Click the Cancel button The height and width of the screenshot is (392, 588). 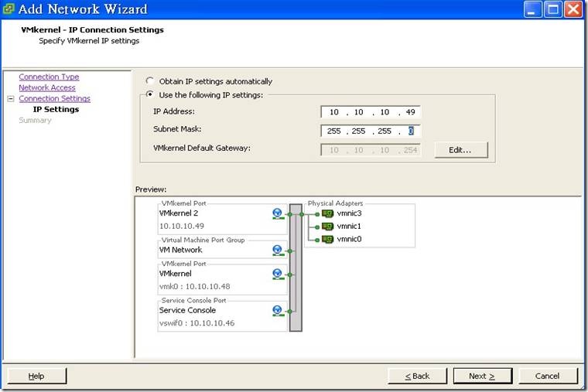coord(548,376)
